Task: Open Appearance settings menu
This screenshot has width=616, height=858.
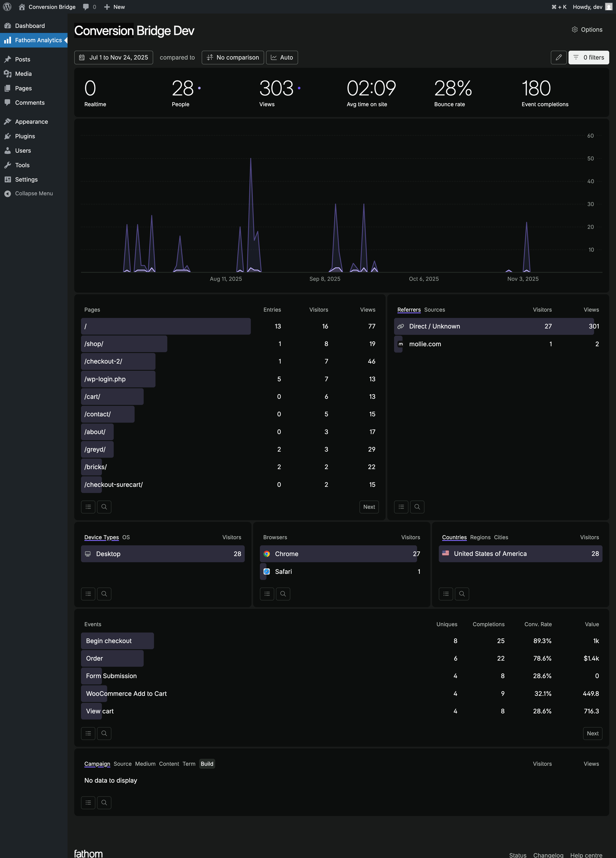Action: pyautogui.click(x=34, y=122)
